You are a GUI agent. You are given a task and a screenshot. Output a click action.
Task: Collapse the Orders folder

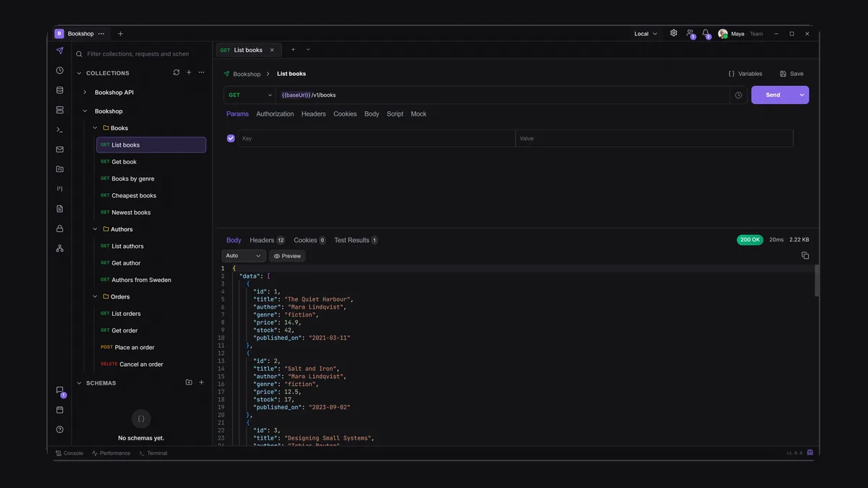coord(95,296)
